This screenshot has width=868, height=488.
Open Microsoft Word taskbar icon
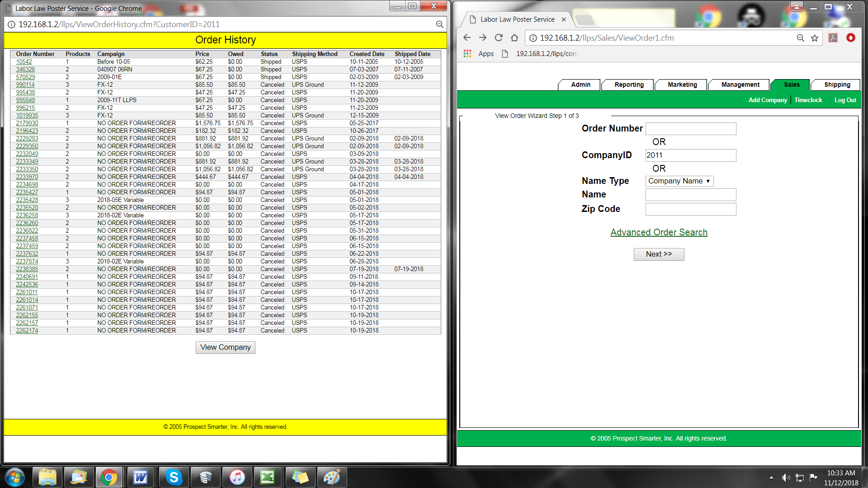[x=140, y=477]
